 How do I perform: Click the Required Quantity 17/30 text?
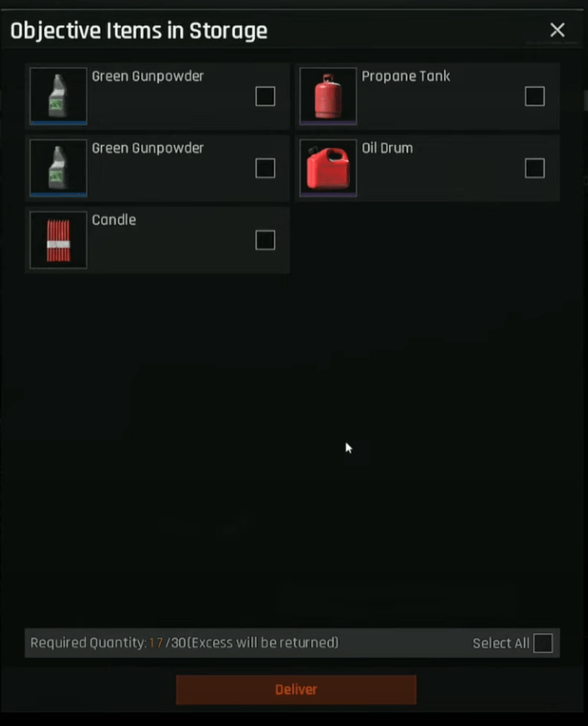[x=185, y=643]
